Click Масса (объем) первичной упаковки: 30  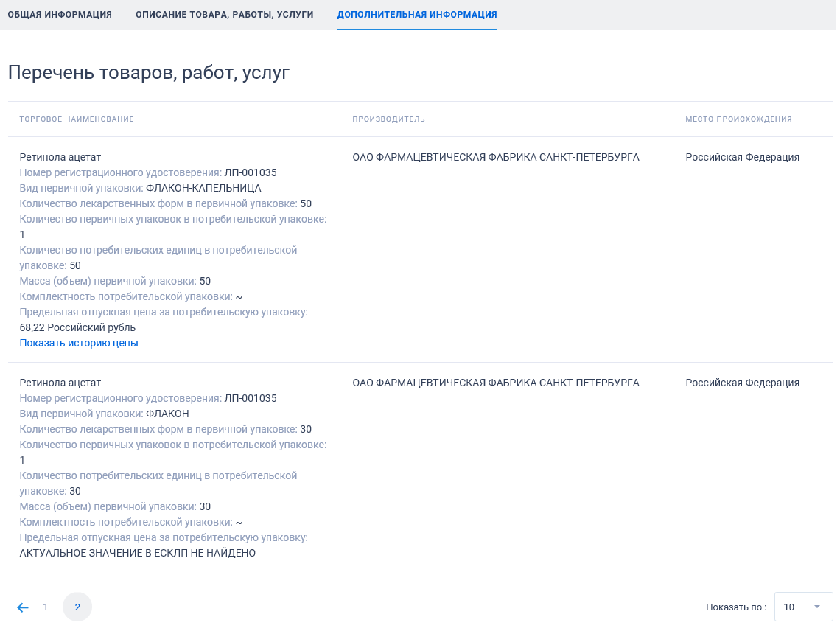pos(115,506)
